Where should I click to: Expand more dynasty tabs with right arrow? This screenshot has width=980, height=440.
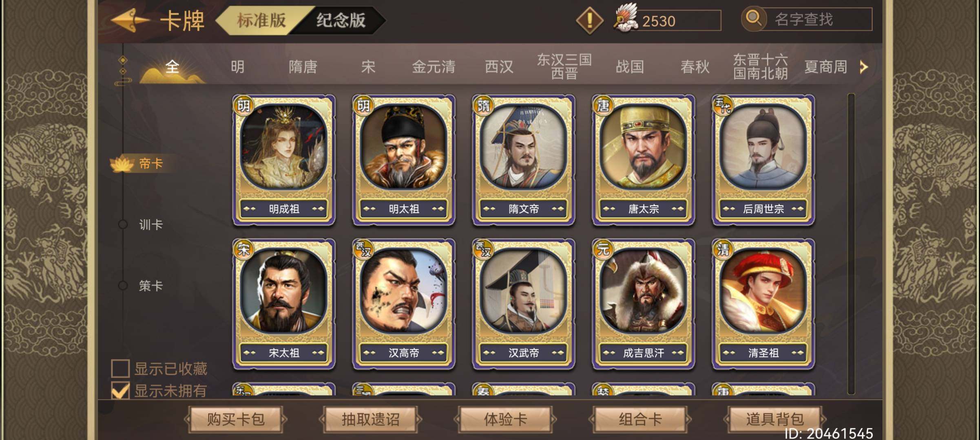[x=864, y=67]
